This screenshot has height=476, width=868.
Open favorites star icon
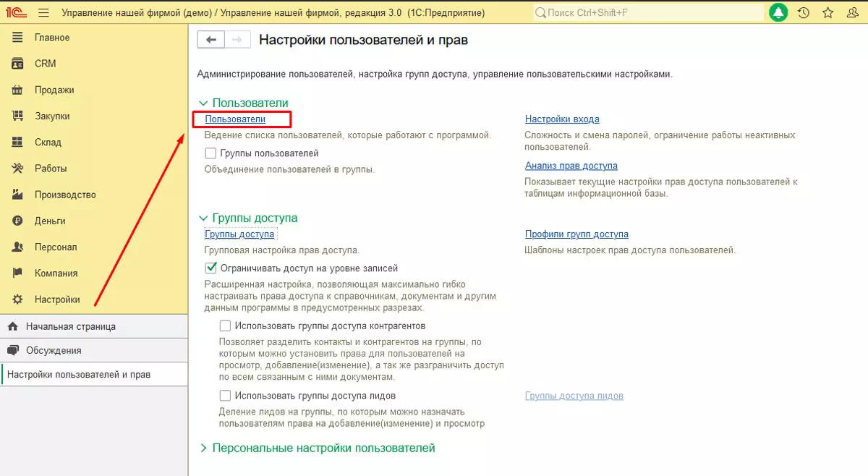click(828, 13)
